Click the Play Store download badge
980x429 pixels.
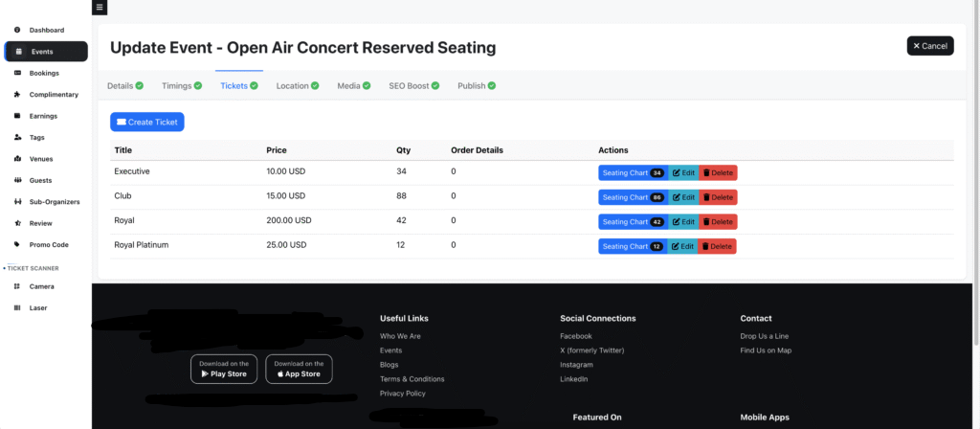[224, 369]
